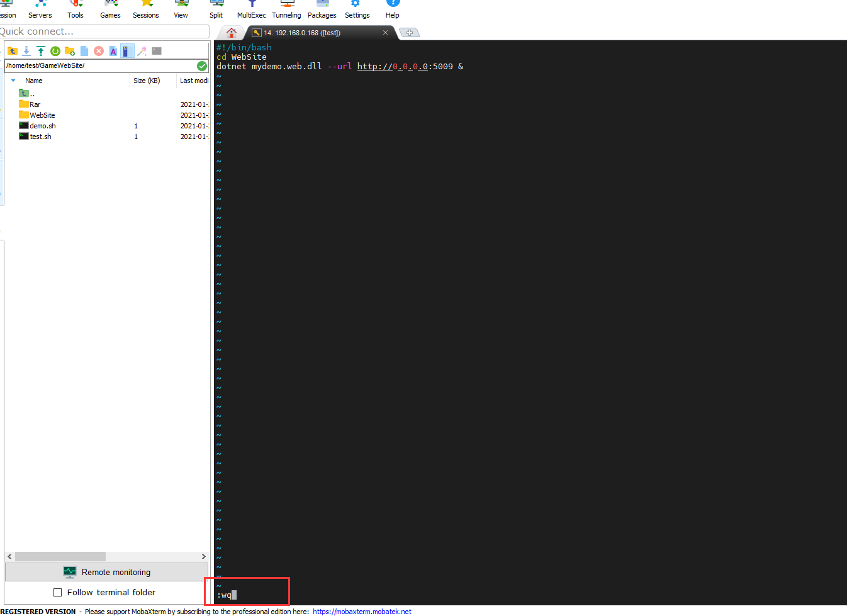Click the file list horizontal scrollbar thumb
The width and height of the screenshot is (847, 616).
click(x=60, y=556)
